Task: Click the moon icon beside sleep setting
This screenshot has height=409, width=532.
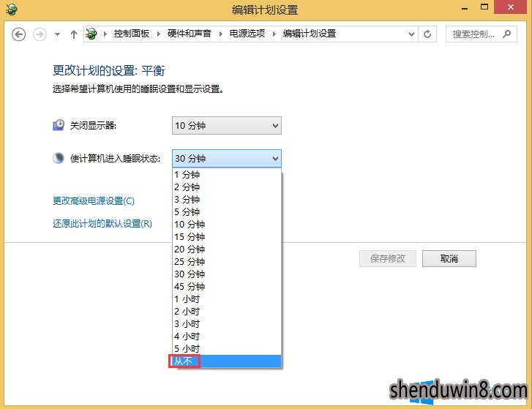Action: pos(59,158)
